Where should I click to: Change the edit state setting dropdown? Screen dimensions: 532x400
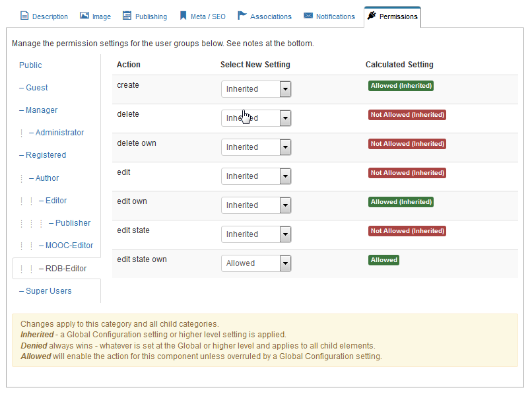click(256, 234)
